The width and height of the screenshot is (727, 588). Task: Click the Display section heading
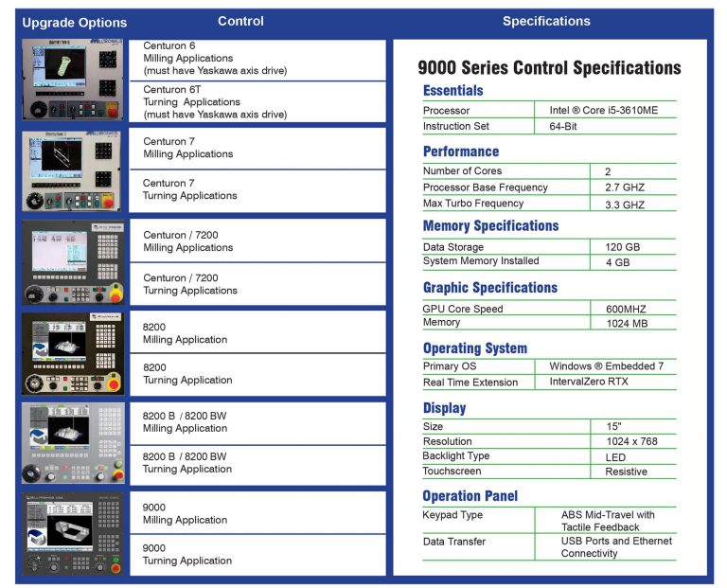444,408
